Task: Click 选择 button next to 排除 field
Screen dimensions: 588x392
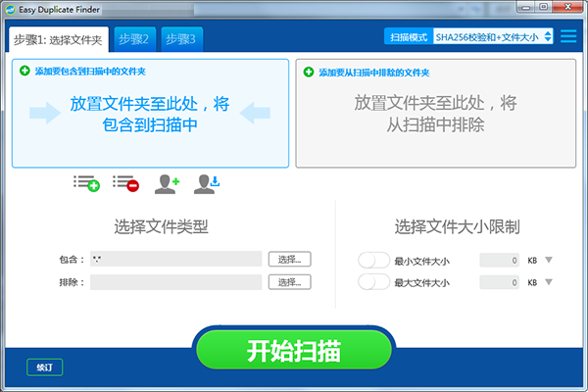Action: [289, 282]
